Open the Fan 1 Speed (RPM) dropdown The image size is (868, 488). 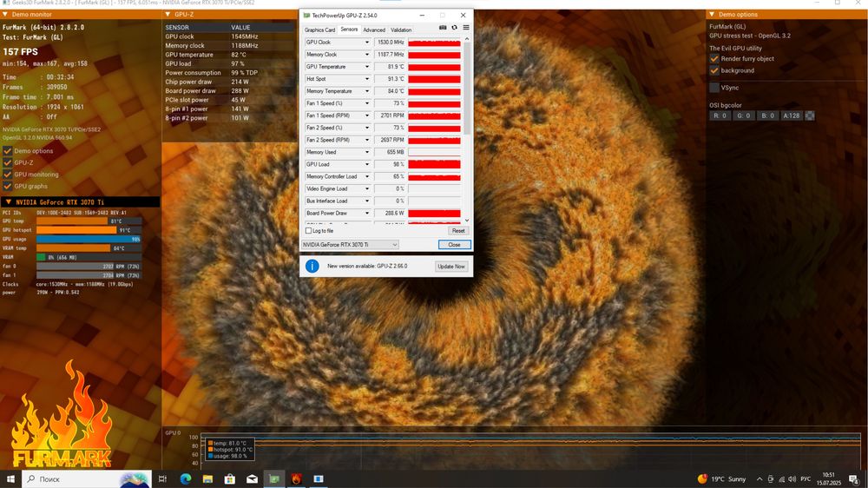(x=366, y=115)
